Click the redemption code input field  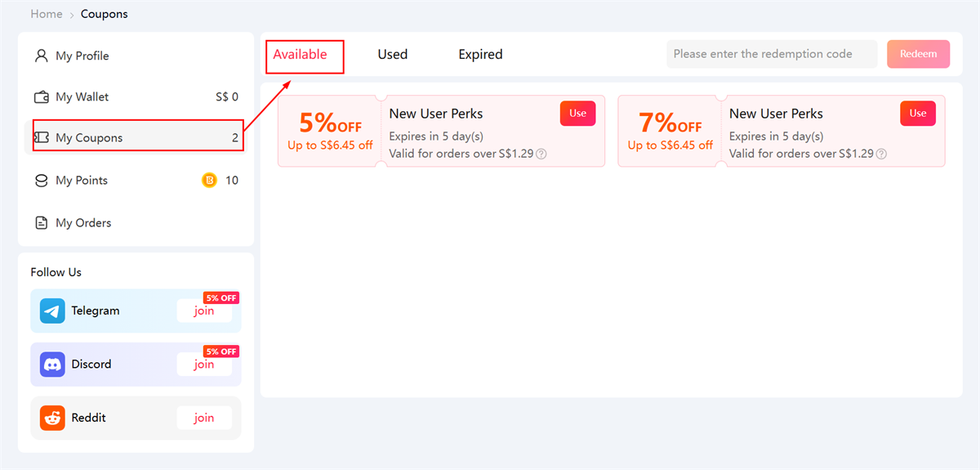pyautogui.click(x=772, y=54)
